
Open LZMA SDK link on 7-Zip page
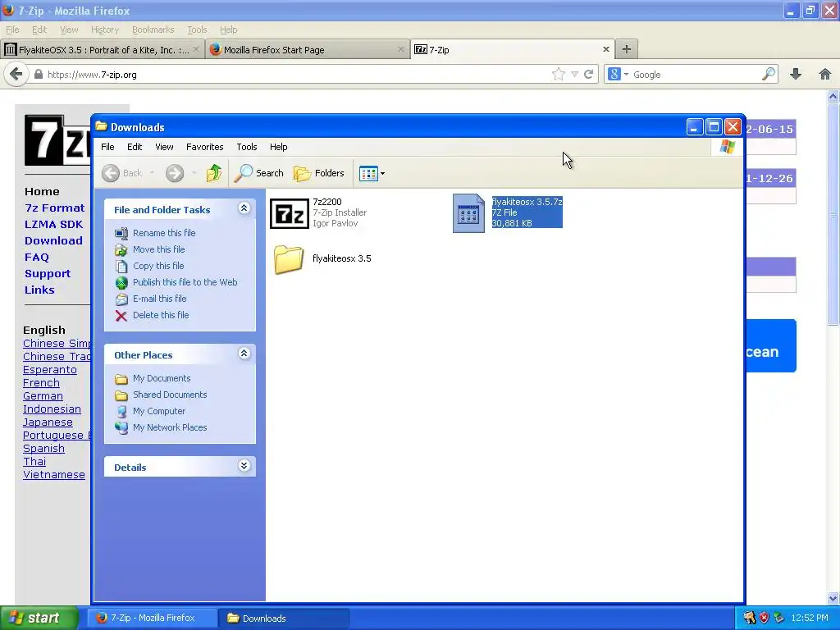click(53, 225)
